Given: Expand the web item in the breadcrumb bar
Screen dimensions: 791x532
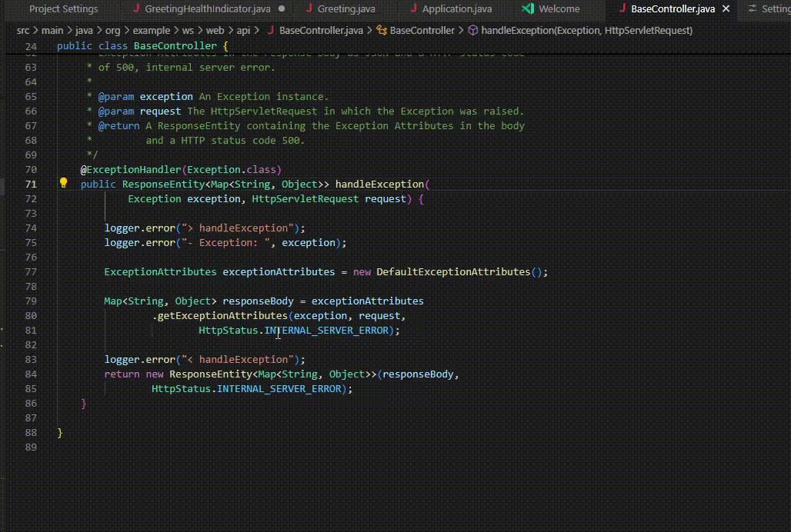Looking at the screenshot, I should pyautogui.click(x=215, y=30).
